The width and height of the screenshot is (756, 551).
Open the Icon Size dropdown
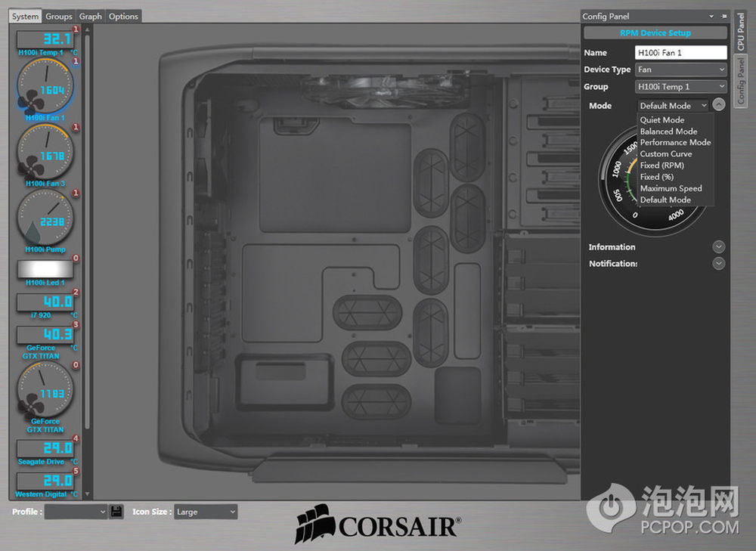(x=206, y=512)
